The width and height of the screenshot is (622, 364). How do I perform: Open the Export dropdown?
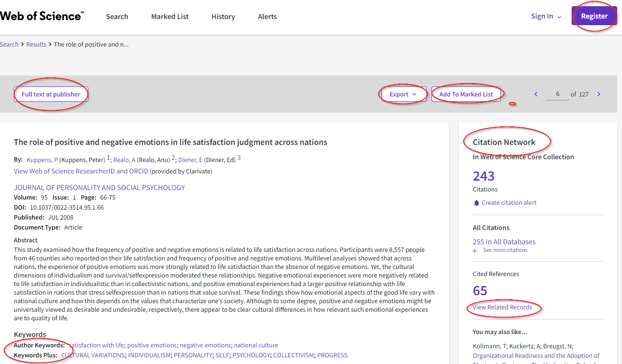point(403,94)
